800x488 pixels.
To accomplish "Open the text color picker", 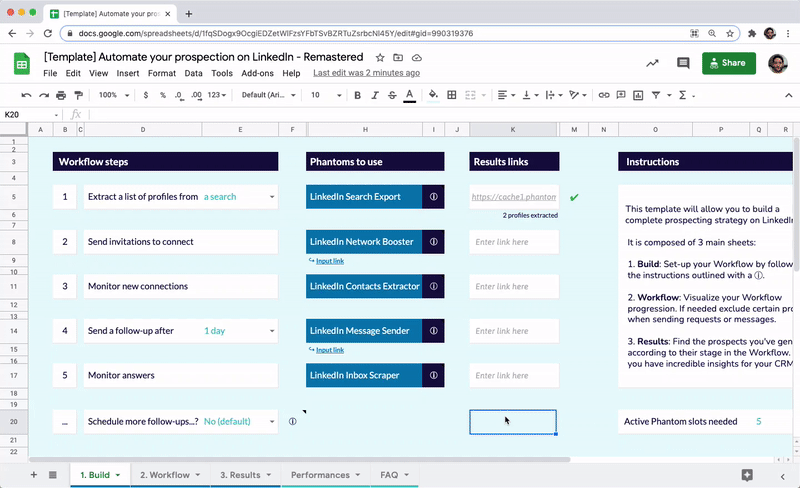I will (409, 95).
